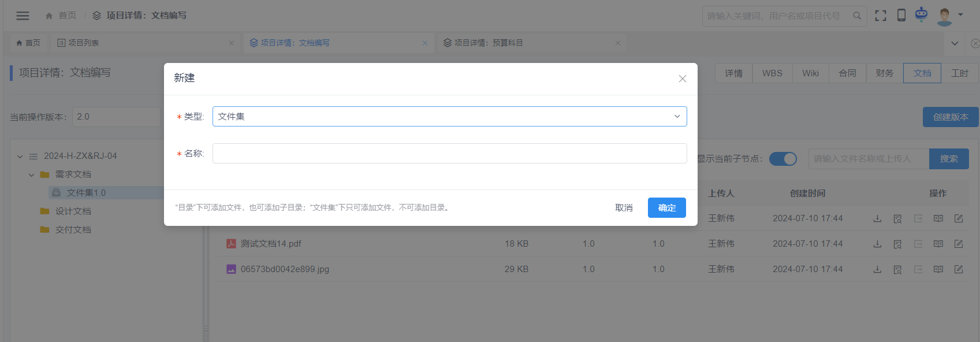The height and width of the screenshot is (342, 980).
Task: Select the 需求文档 folder in tree
Action: (73, 174)
